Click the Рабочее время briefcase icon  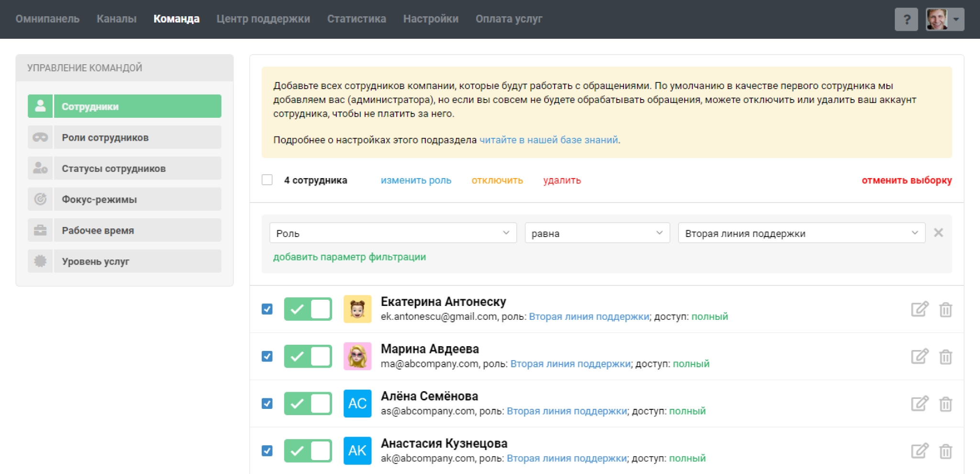coord(40,230)
